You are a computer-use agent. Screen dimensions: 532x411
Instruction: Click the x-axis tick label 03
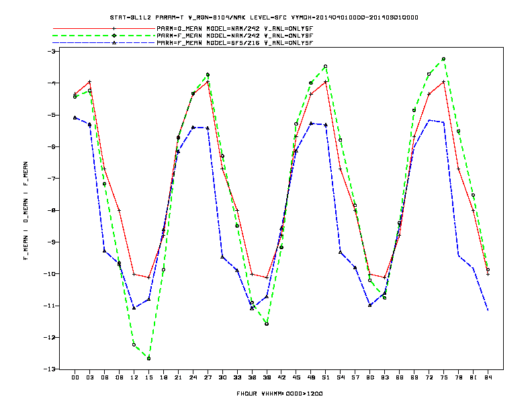(89, 377)
